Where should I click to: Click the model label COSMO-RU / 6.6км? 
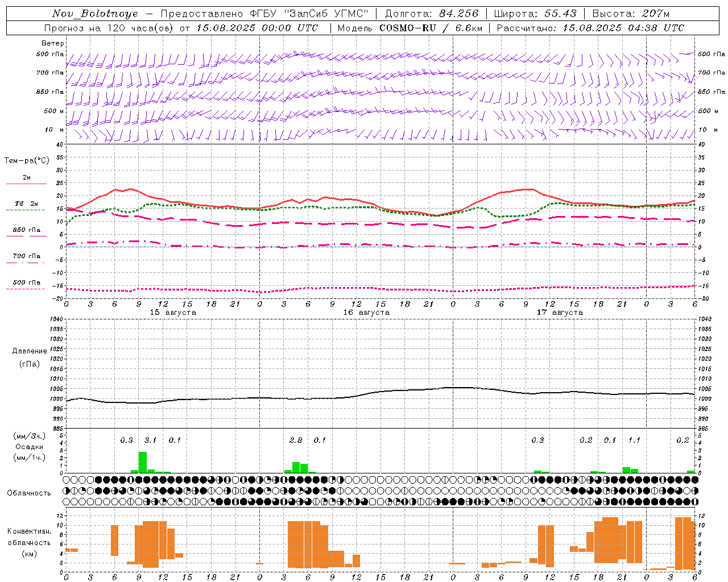tap(431, 28)
